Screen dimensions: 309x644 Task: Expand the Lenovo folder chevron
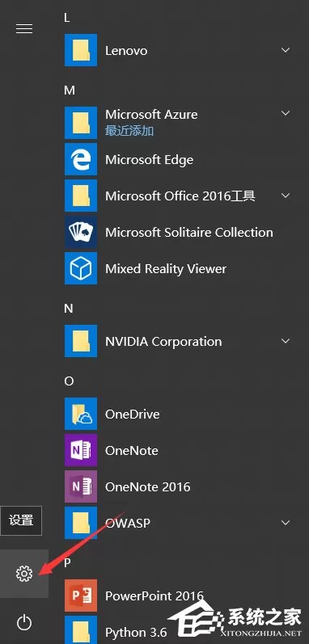point(286,50)
